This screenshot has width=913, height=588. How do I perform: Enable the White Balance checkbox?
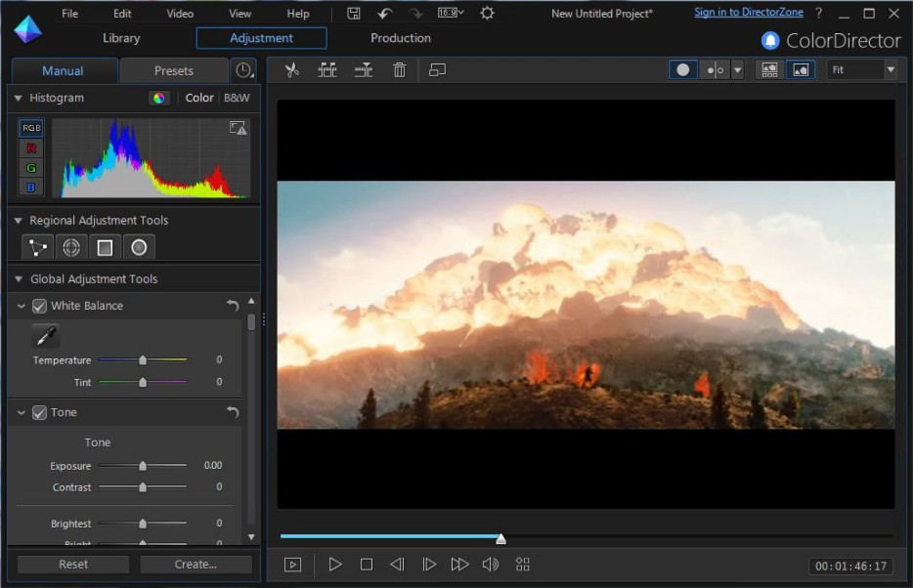(39, 306)
